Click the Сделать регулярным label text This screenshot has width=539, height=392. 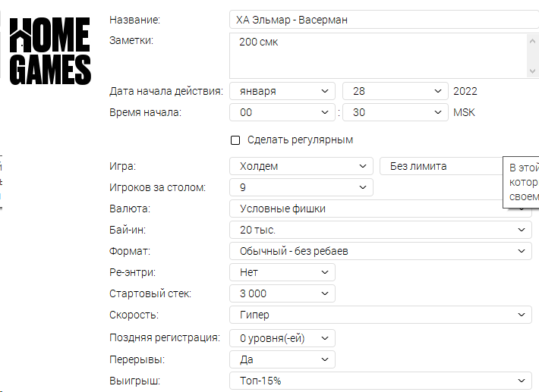[x=300, y=140]
